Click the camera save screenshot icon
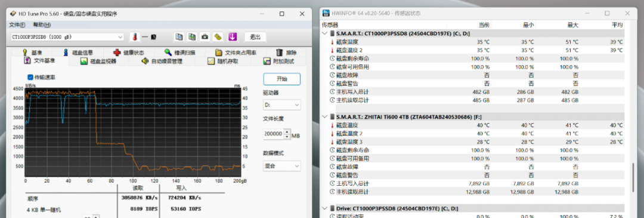This screenshot has height=218, width=644. 205,37
